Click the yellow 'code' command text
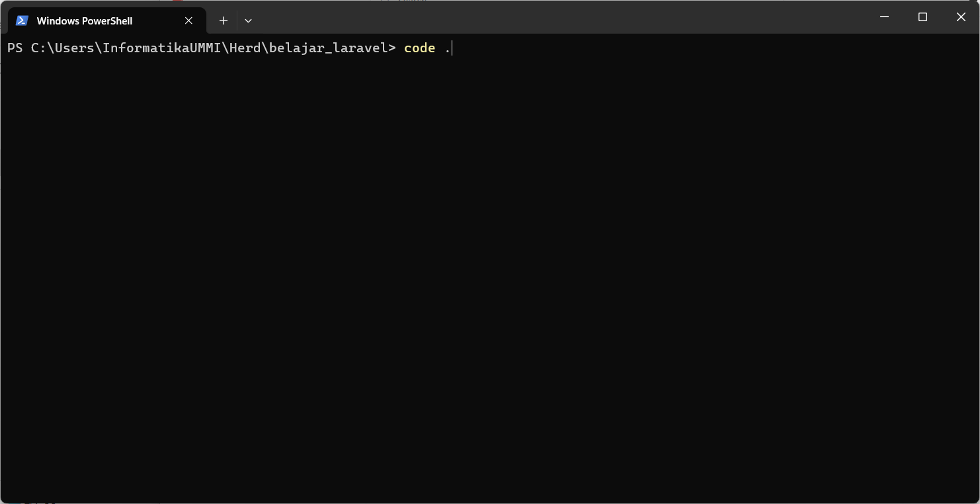The width and height of the screenshot is (980, 504). click(x=419, y=48)
